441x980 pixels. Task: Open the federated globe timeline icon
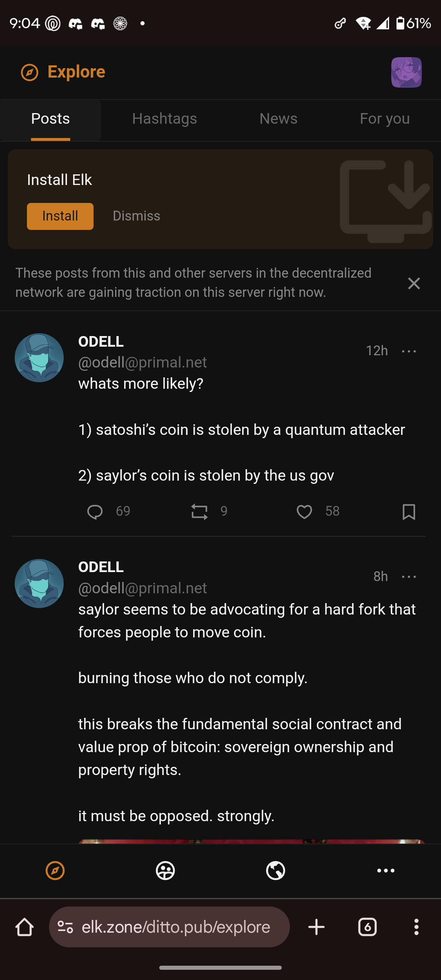(x=276, y=871)
